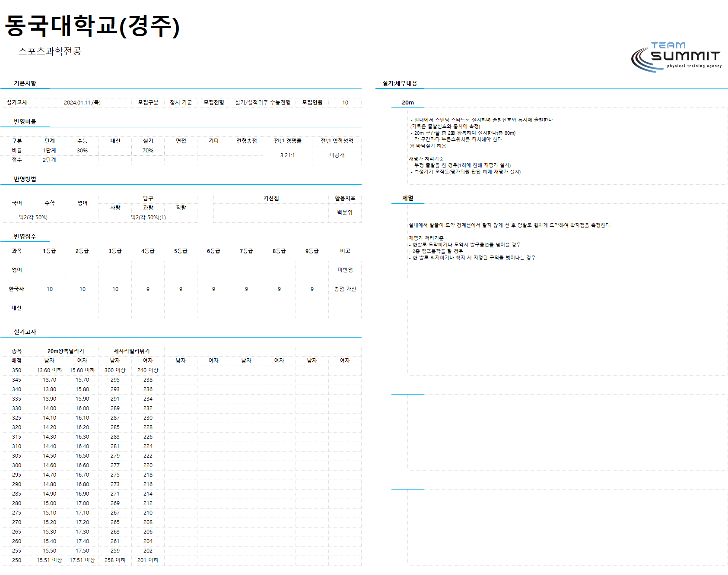Click the 제자리멀리뛰기 column header
The width and height of the screenshot is (728, 575).
[131, 351]
